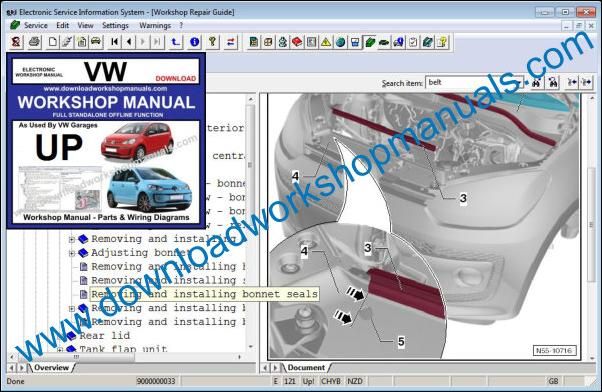The image size is (602, 392).
Task: Click the collapse-left arrow beside the search icons
Action: (x=572, y=82)
